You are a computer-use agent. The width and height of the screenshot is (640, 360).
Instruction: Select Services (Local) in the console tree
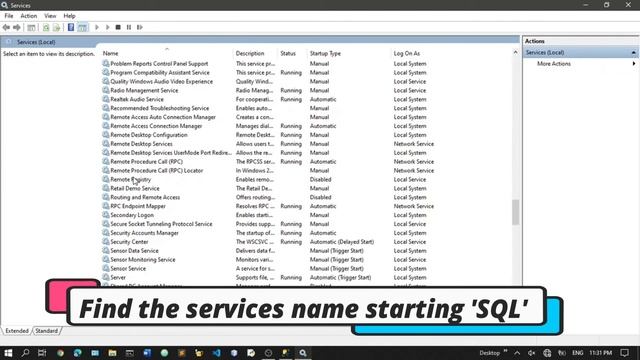(x=36, y=42)
